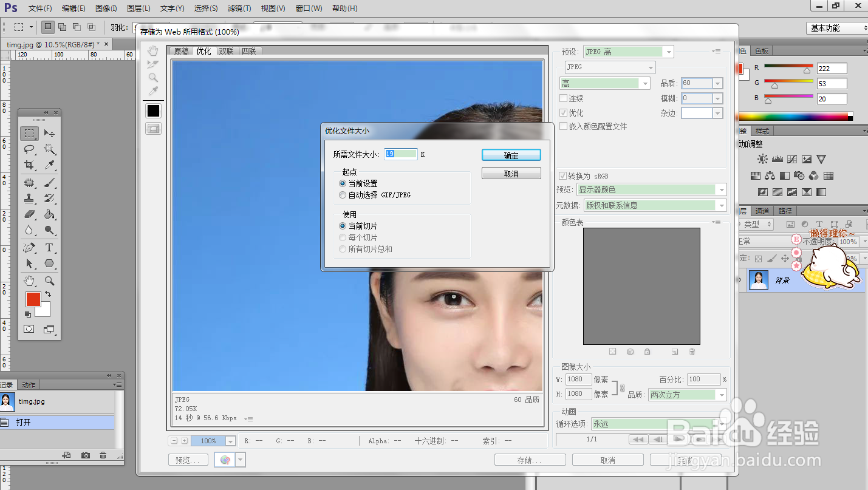Select the Clone Stamp tool in toolbox

pos(29,199)
